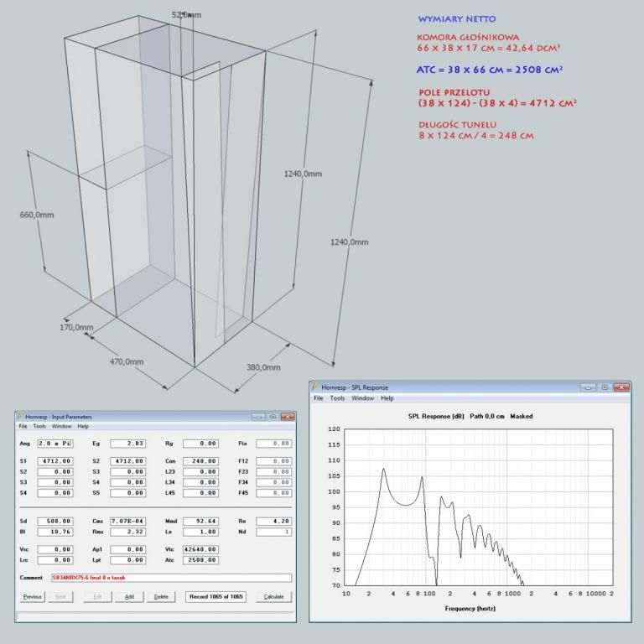This screenshot has width=644, height=644.
Task: Click the 'Frequency (hertz)' axis label
Action: [x=470, y=608]
